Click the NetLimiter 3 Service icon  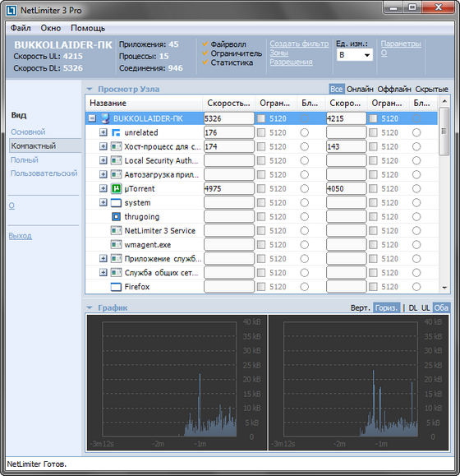116,231
